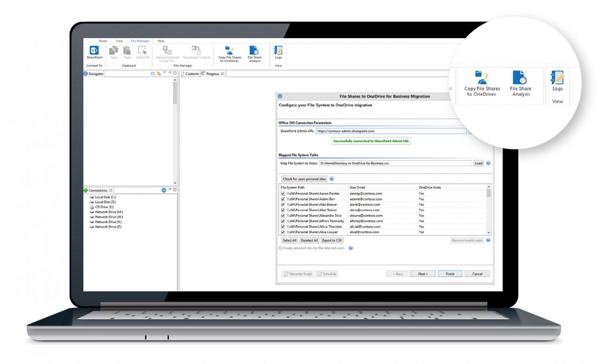Image resolution: width=598 pixels, height=364 pixels.
Task: Click help icon next to Load button
Action: (x=488, y=163)
